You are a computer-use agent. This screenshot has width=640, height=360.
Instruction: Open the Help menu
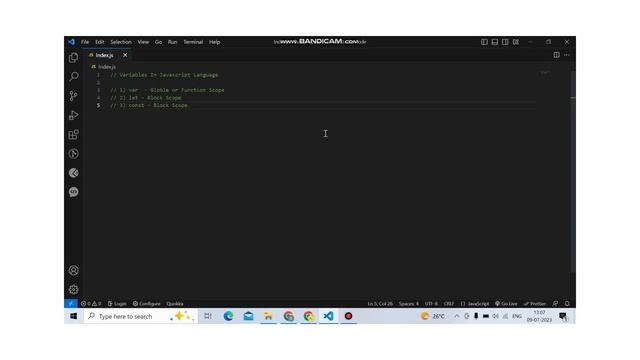(215, 42)
